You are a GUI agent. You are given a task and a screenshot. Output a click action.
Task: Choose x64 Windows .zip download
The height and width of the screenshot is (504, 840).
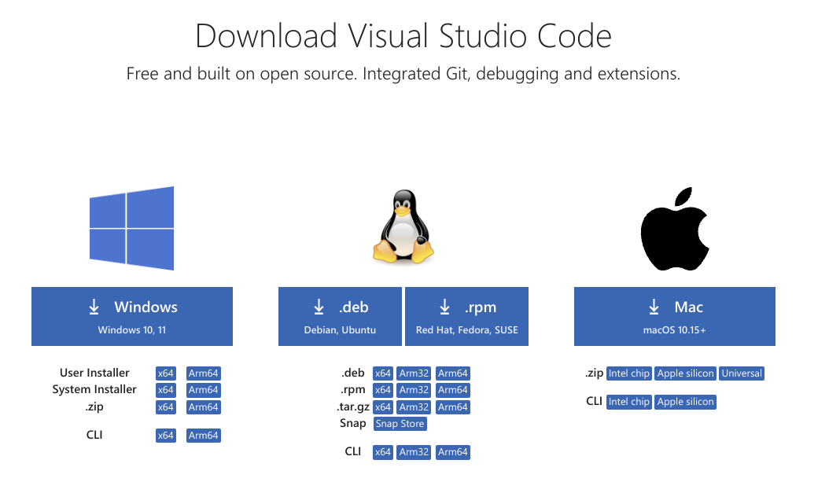point(166,407)
